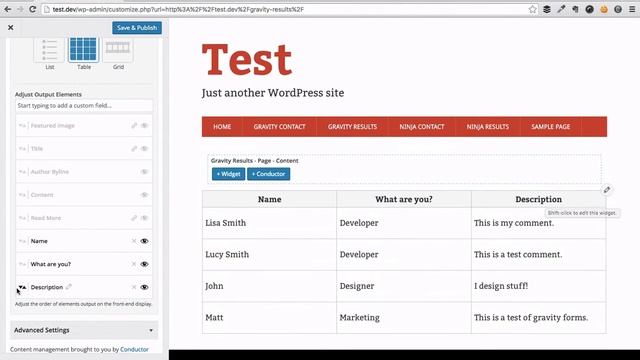
Task: Click the custom field search input
Action: pyautogui.click(x=84, y=106)
